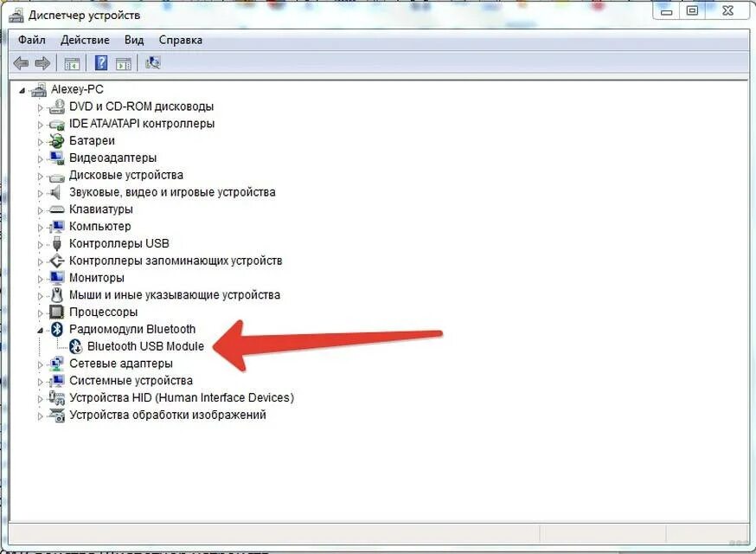Select the Дисковые устройства row
The width and height of the screenshot is (756, 554).
(x=125, y=175)
